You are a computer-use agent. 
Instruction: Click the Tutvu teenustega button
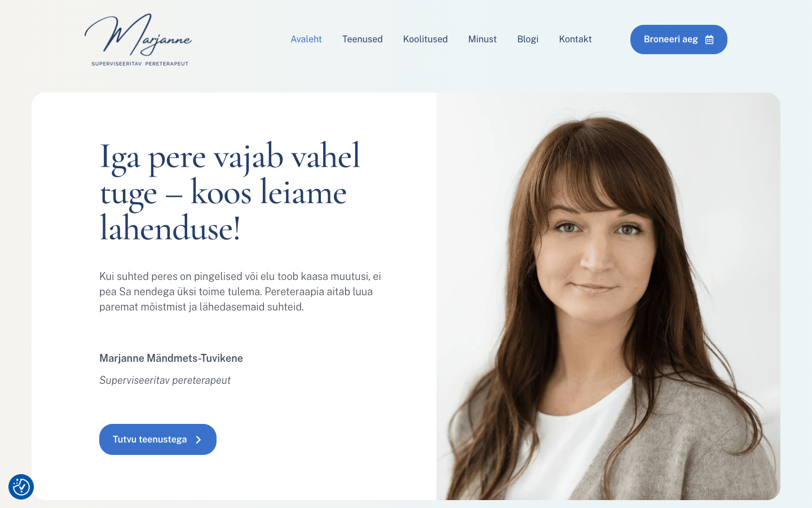click(x=158, y=439)
